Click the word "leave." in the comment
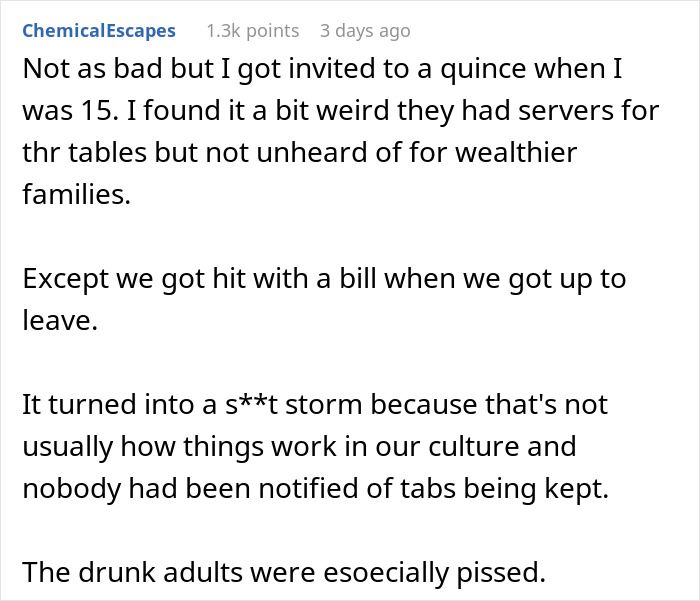Screen dimensions: 700x601 pos(55,320)
